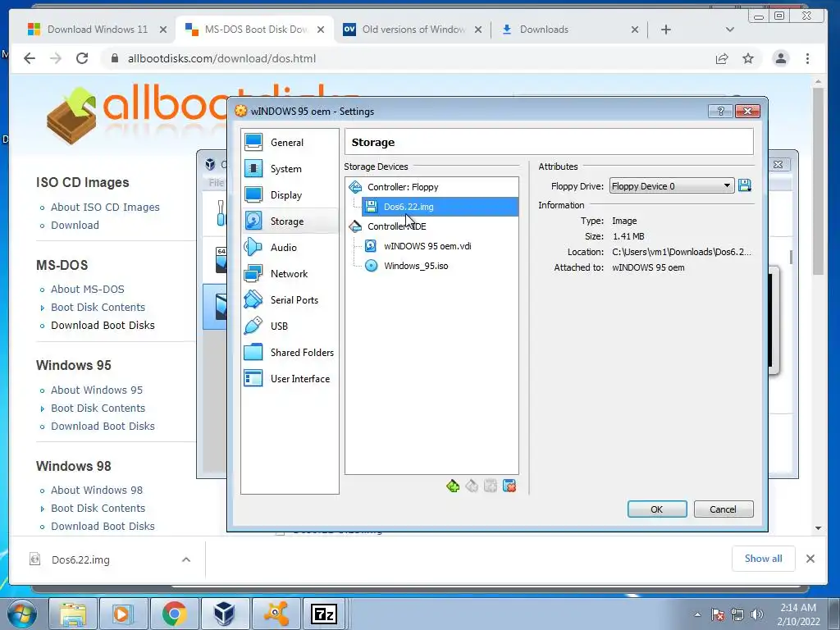Open Windows Explorer from taskbar
The width and height of the screenshot is (840, 630).
(73, 614)
